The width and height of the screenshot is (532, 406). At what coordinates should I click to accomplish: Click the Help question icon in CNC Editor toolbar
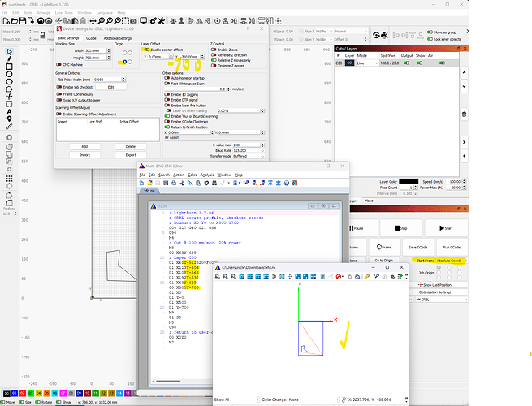287,183
